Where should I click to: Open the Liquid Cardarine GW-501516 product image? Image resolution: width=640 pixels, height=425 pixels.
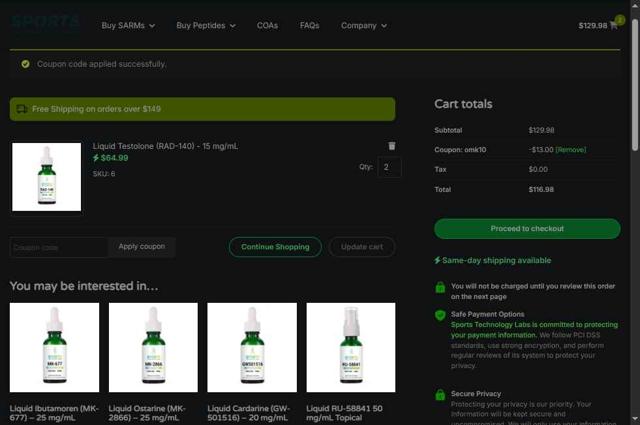coord(252,347)
